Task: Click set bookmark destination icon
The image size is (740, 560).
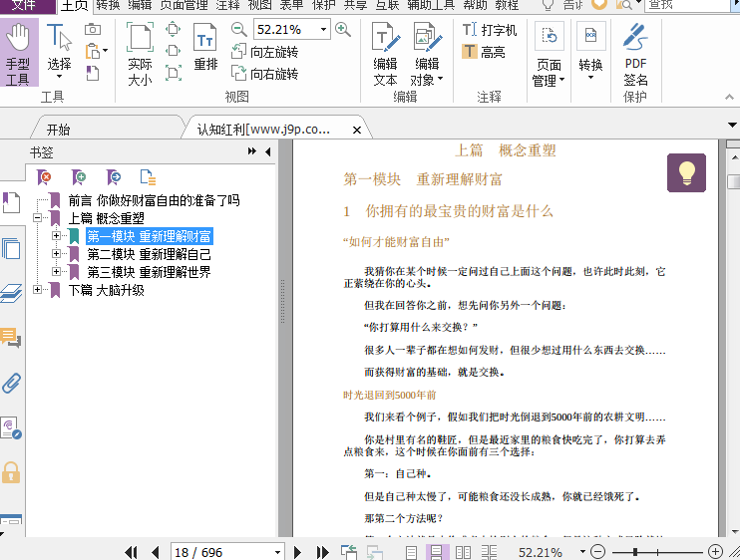Action: [x=114, y=177]
